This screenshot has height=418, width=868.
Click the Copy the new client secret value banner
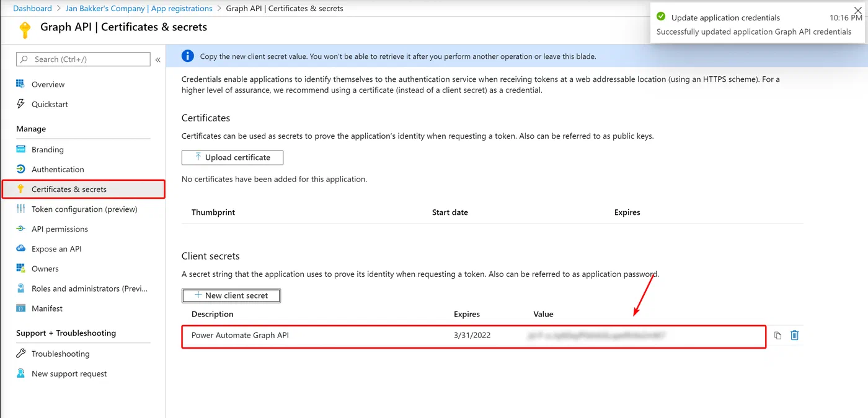[x=516, y=56]
